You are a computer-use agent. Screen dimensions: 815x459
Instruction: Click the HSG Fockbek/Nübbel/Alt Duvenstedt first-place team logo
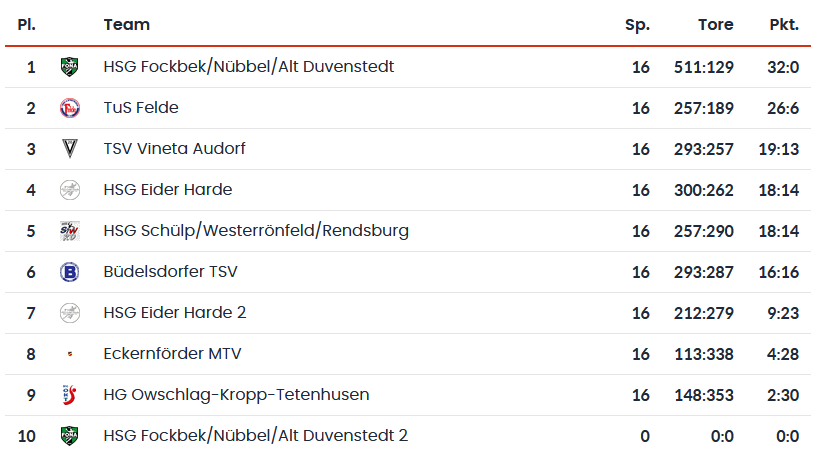pyautogui.click(x=70, y=67)
